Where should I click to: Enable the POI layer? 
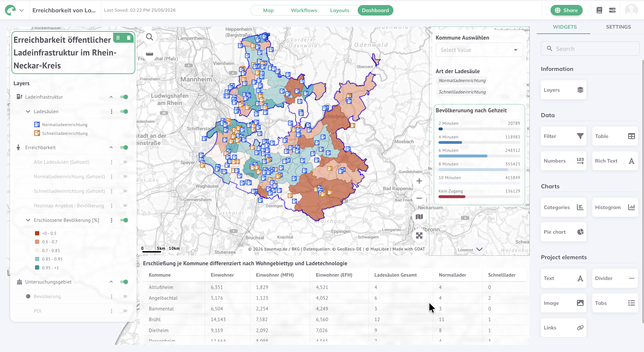pyautogui.click(x=123, y=311)
